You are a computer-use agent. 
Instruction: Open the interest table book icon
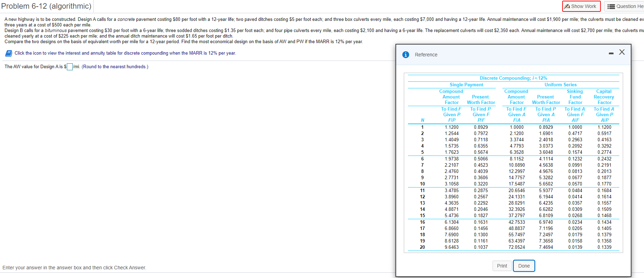coord(9,53)
